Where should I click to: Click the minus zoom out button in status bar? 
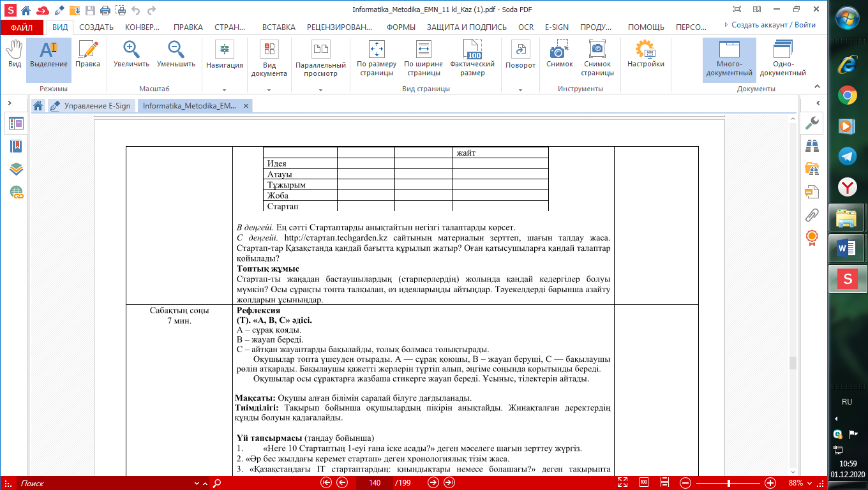pos(684,483)
